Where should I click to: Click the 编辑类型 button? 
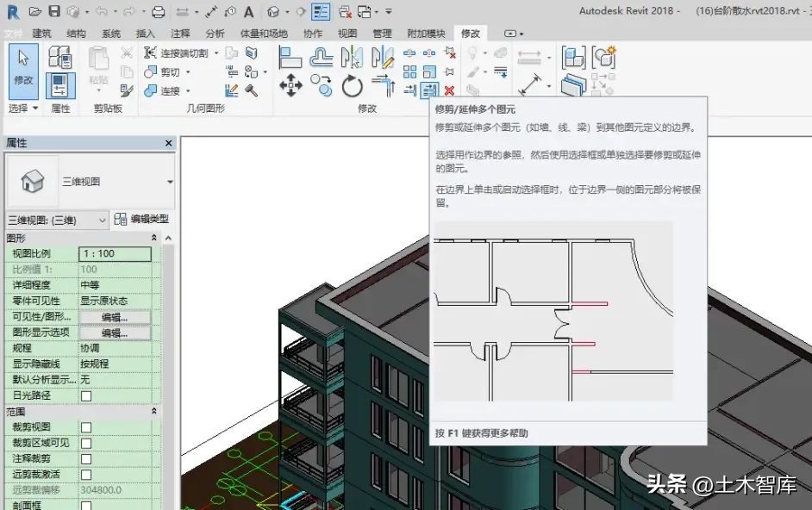coord(148,219)
